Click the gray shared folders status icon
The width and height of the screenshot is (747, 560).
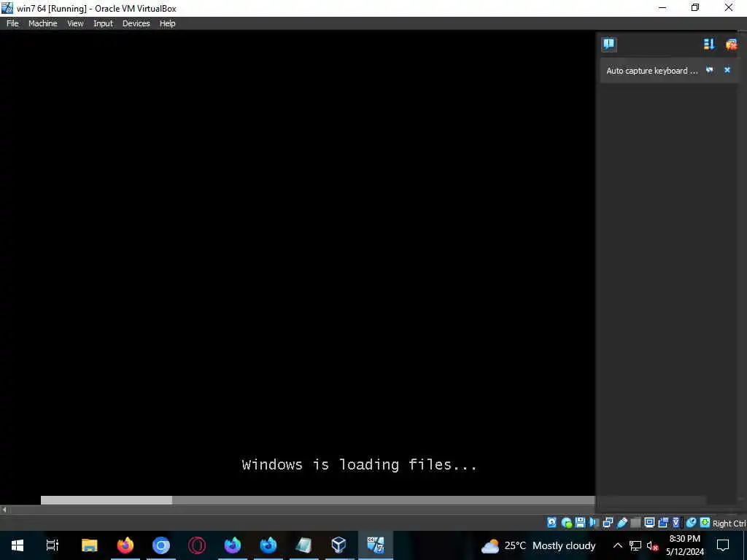[635, 523]
